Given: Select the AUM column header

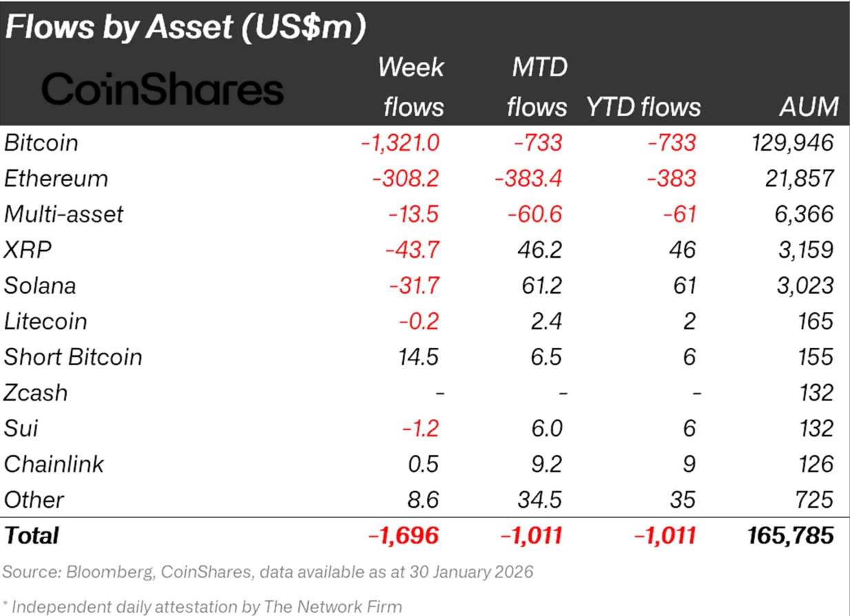Looking at the screenshot, I should [809, 107].
